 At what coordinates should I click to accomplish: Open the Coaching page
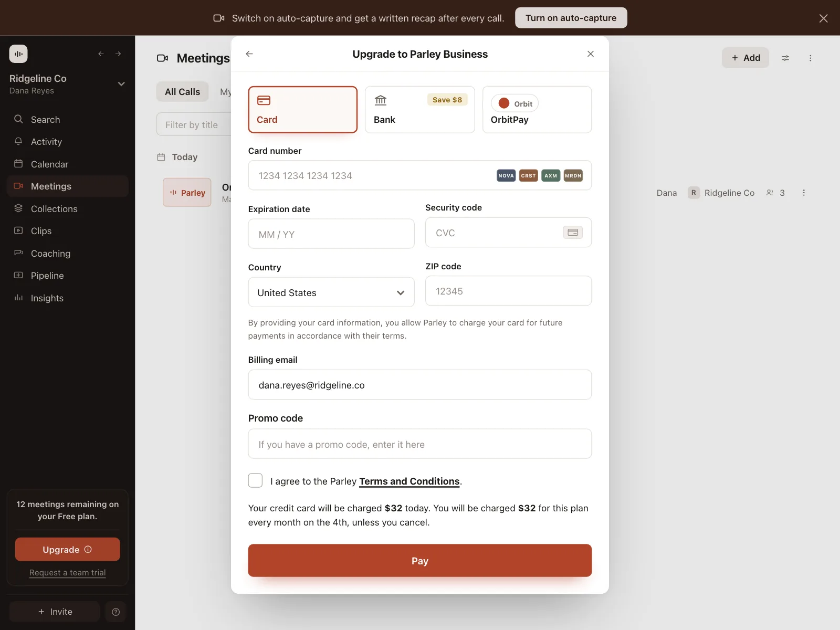68,254
